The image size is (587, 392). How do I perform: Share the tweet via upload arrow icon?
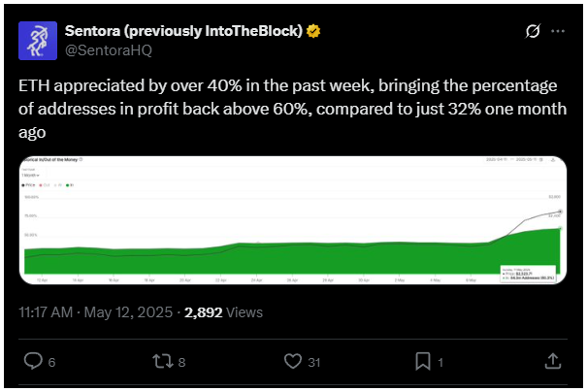(553, 361)
